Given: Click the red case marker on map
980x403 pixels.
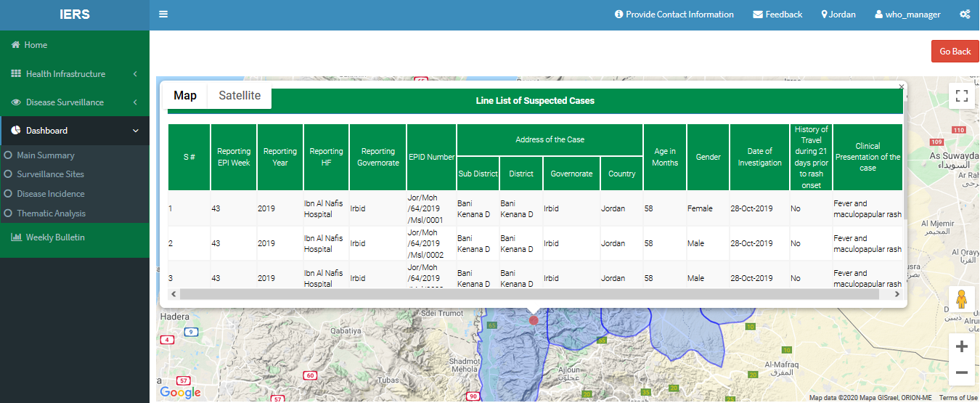Looking at the screenshot, I should click(x=534, y=320).
